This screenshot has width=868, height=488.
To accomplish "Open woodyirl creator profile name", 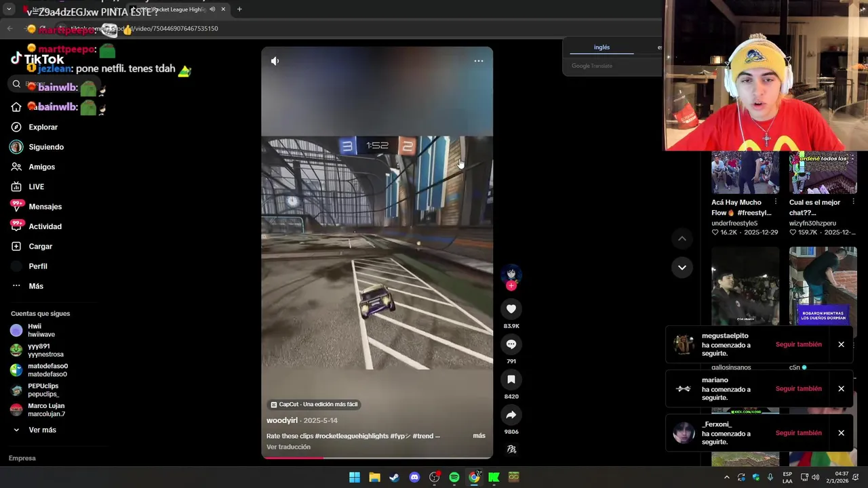I will pos(282,420).
